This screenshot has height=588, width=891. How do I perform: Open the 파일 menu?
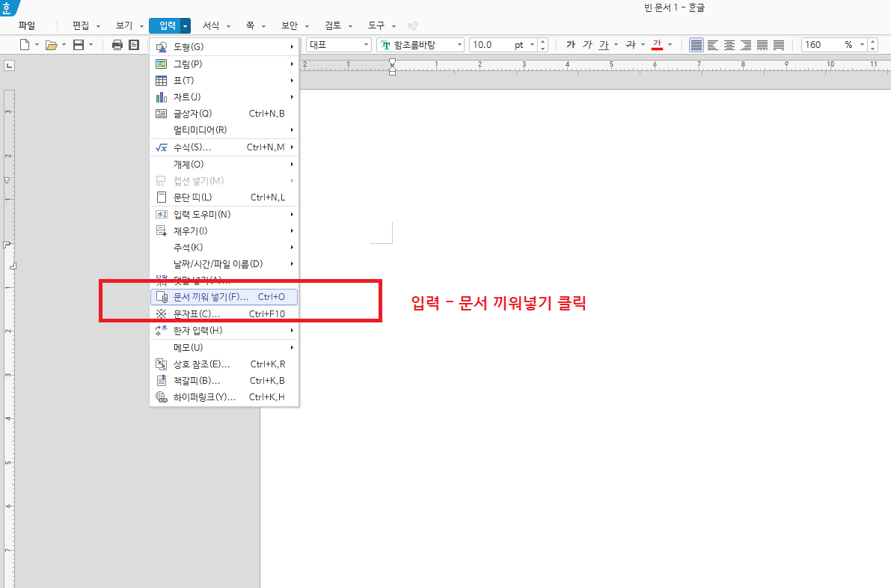[x=27, y=25]
